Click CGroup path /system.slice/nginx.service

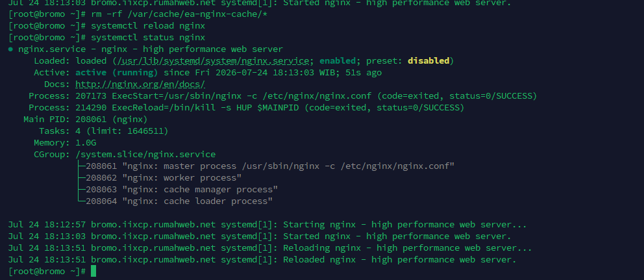pos(145,155)
